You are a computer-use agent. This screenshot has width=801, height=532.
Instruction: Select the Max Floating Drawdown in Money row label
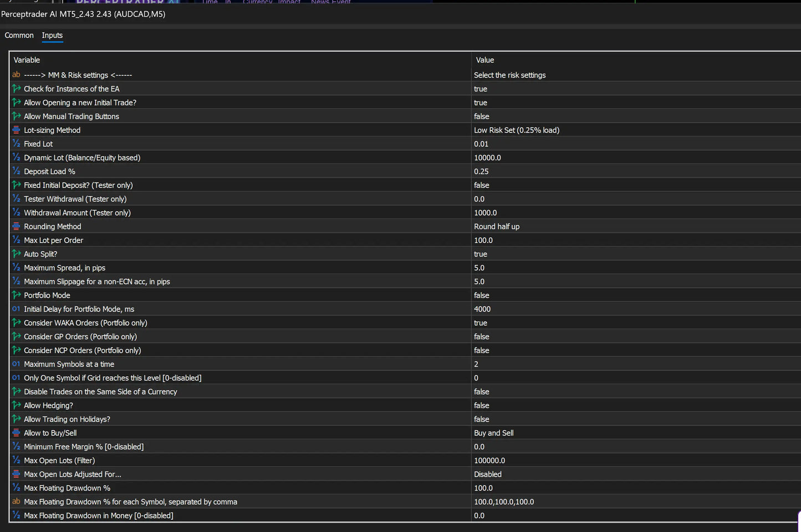(99, 515)
